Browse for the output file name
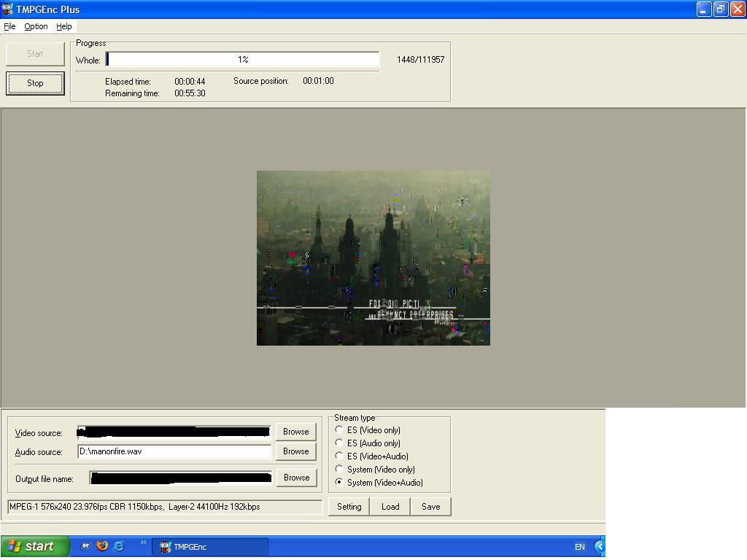Screen dimensions: 747x560 [x=296, y=478]
